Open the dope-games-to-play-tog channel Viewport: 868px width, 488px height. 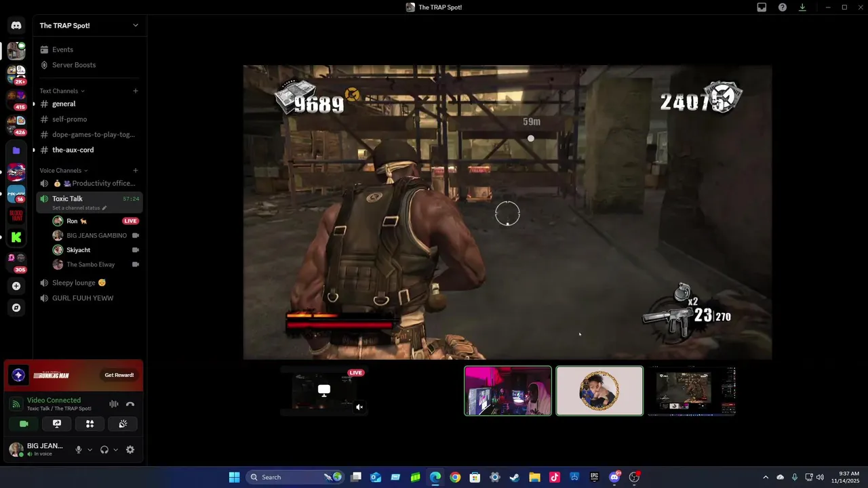coord(90,134)
